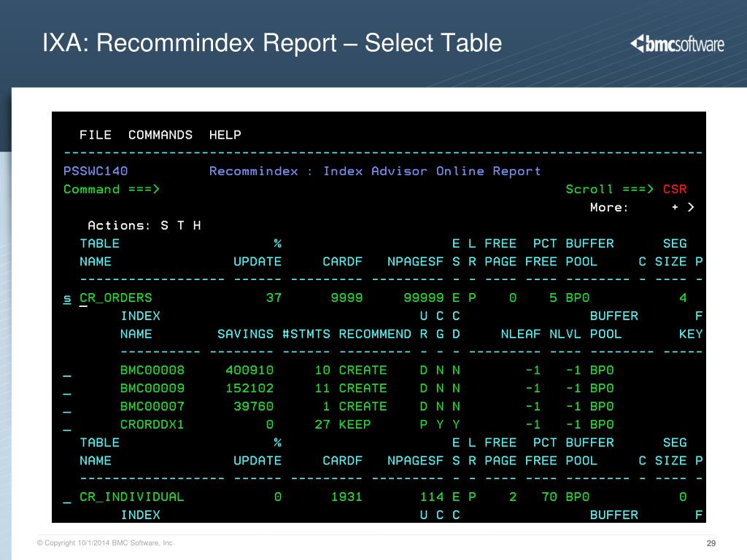Click action field for index BMC00008
Screen dimensions: 747x560
tap(67, 371)
